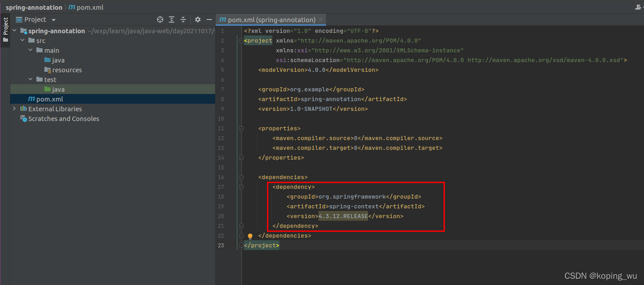Click the spring-context artifactId text
Viewport: 644px width, 285px height.
tap(353, 207)
